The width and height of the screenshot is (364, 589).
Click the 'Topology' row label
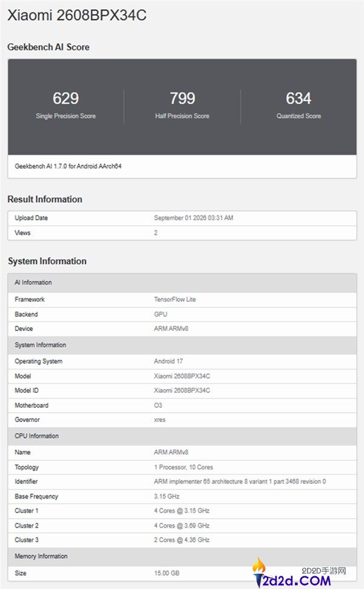[27, 468]
